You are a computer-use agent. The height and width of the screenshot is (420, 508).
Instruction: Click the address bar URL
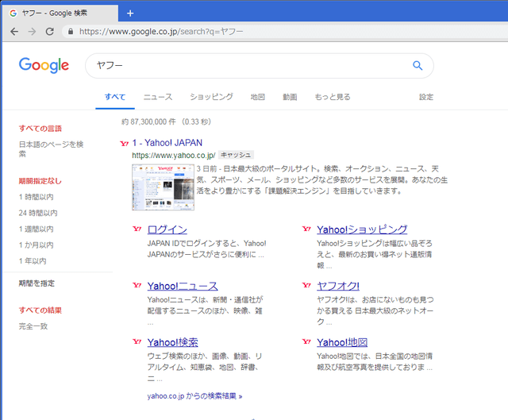click(161, 32)
